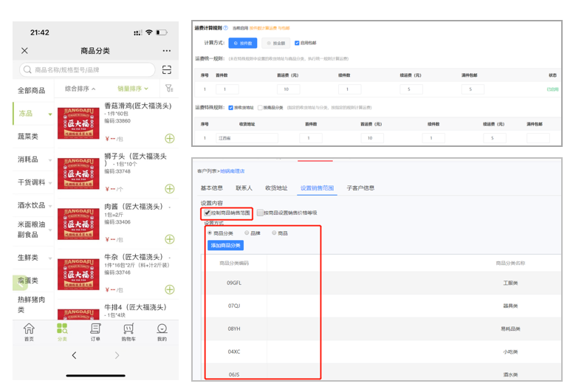Enable 按商品设置销售价格等级 checkbox
Screen dimensions: 573x392
pyautogui.click(x=260, y=213)
